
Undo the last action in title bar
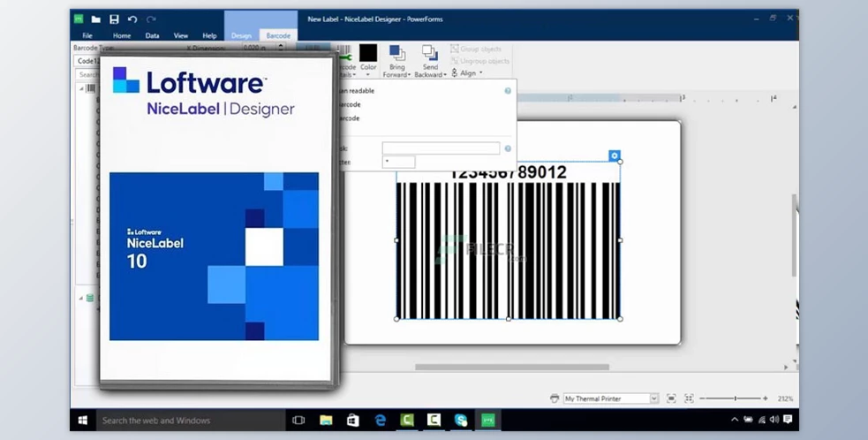(132, 19)
